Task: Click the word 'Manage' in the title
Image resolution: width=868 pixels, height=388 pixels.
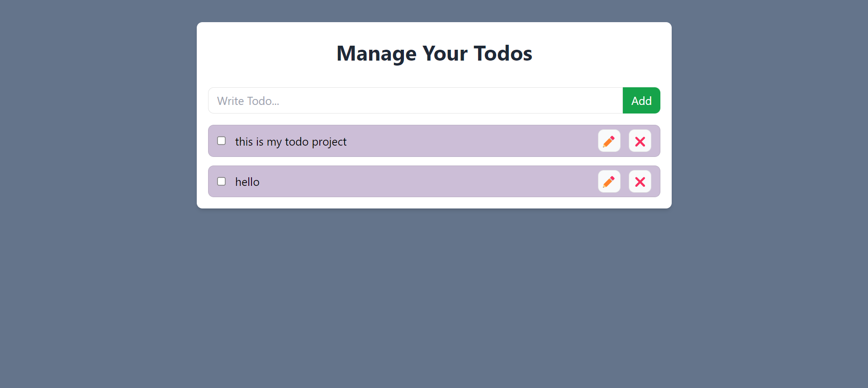Action: click(376, 54)
